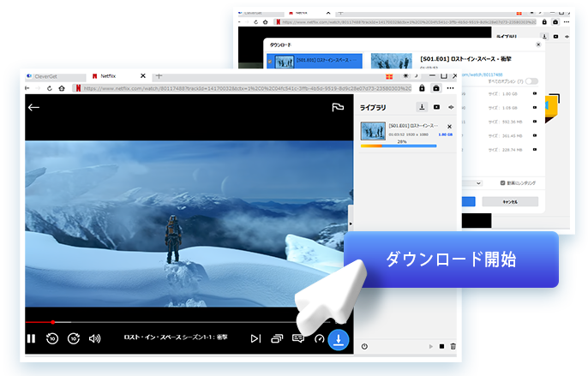Open the playback speed control
The width and height of the screenshot is (588, 376).
click(x=319, y=339)
